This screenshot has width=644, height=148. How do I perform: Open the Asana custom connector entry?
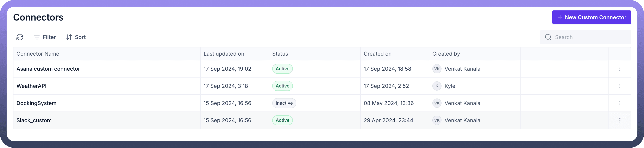(48, 69)
